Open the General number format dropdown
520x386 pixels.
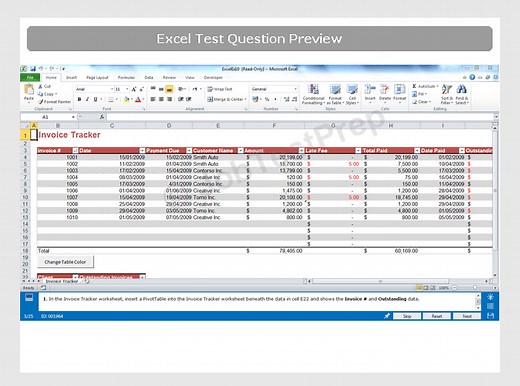[x=295, y=89]
